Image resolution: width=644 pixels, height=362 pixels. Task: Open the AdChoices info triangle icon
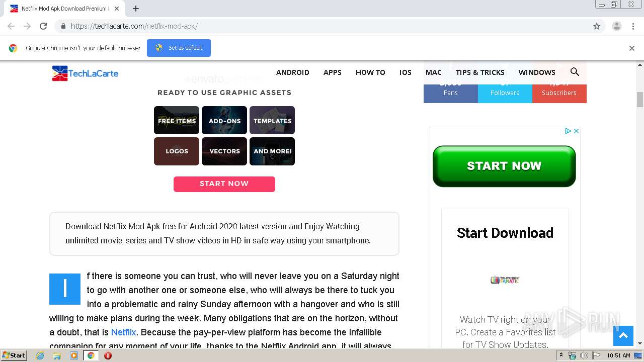(568, 131)
